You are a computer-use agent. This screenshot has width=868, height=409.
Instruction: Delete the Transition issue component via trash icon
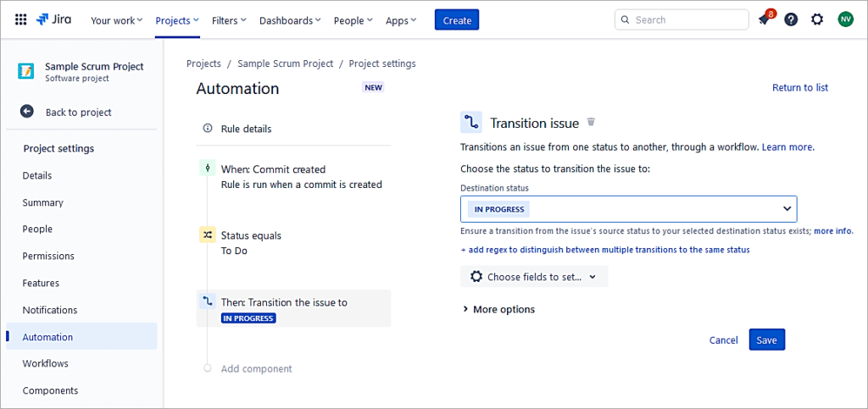point(592,123)
